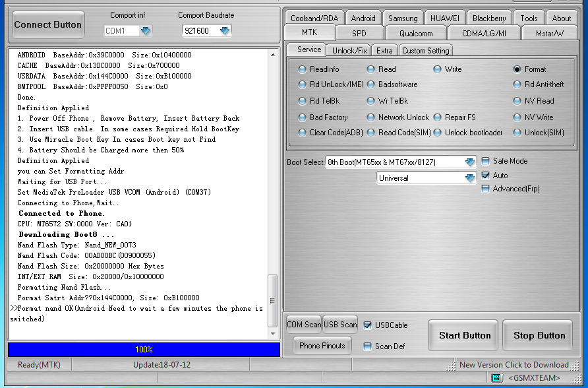This screenshot has width=588, height=388.
Task: Click the Connect Button
Action: click(48, 25)
